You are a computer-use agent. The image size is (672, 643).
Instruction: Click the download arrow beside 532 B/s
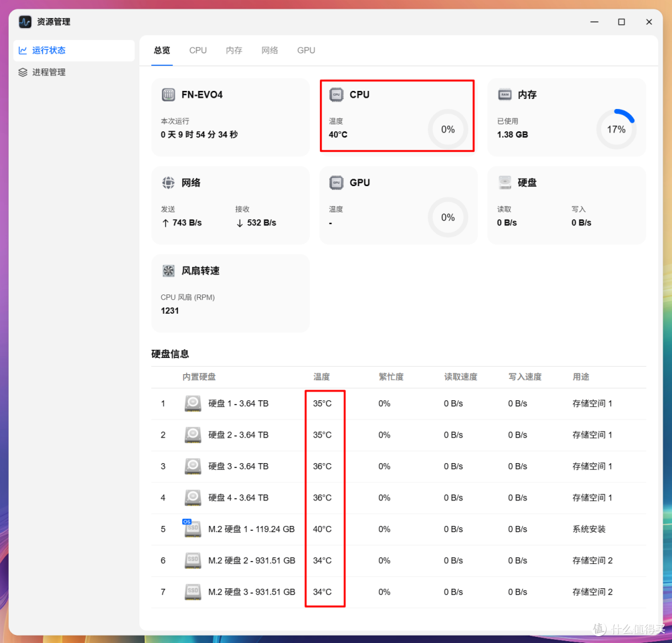[x=240, y=223]
